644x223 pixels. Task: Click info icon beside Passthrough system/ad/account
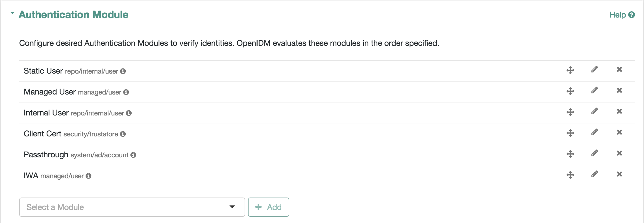tap(133, 155)
